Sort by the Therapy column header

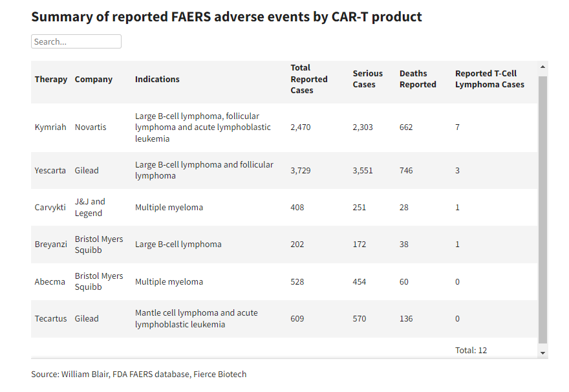coord(51,80)
